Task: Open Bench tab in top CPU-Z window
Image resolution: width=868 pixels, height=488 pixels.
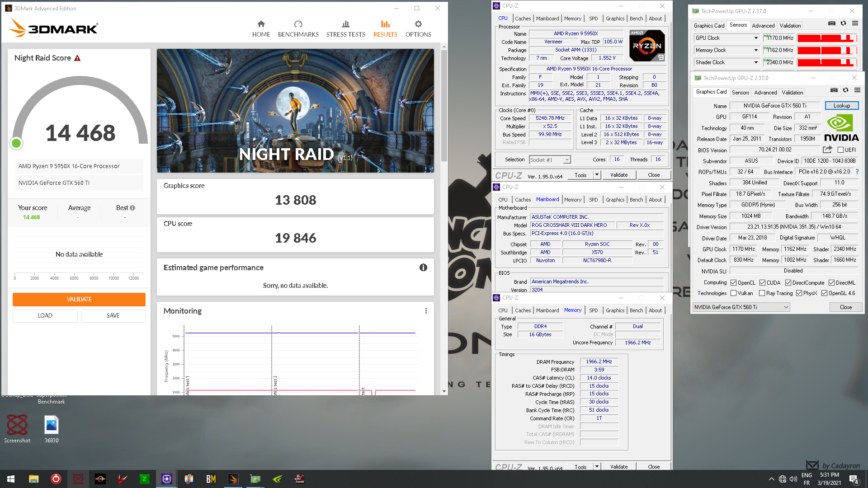Action: (x=636, y=19)
